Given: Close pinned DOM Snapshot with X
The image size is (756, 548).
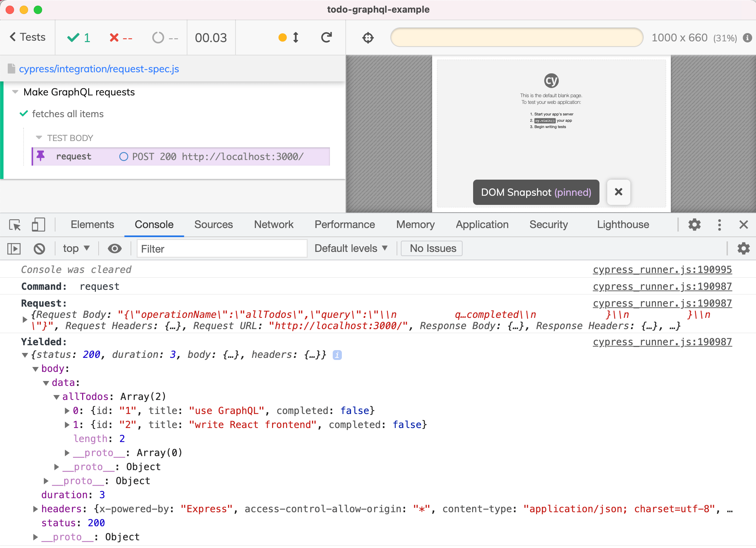Looking at the screenshot, I should [x=618, y=192].
